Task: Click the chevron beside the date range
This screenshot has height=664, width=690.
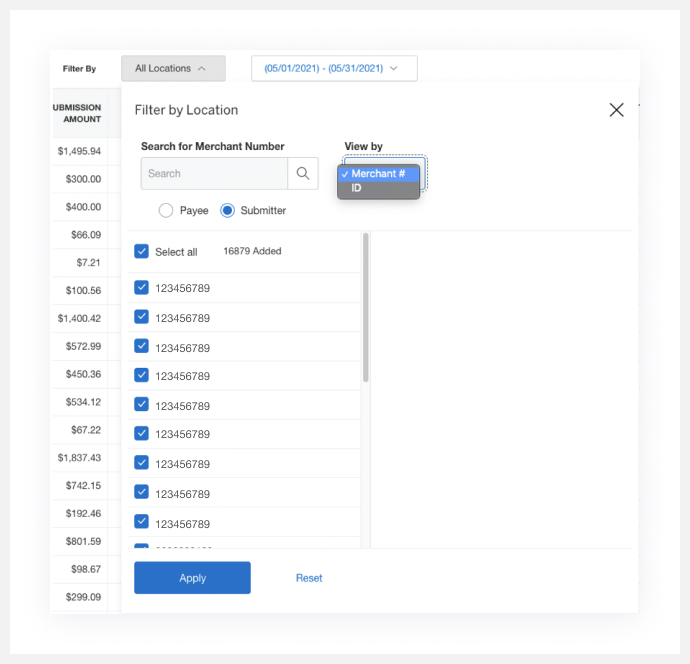Action: point(394,69)
